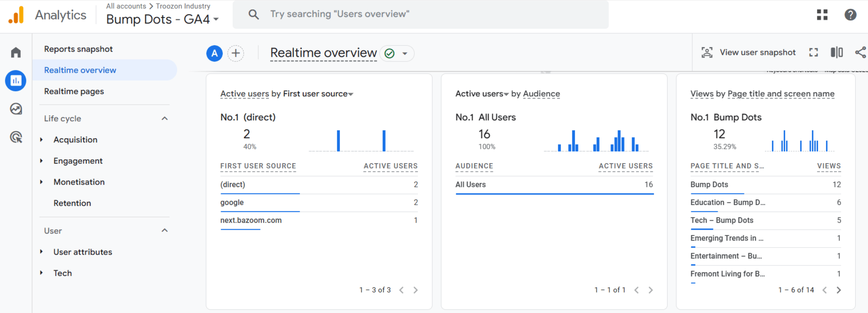Click the Education – Bump D... row
The width and height of the screenshot is (868, 313).
(766, 203)
